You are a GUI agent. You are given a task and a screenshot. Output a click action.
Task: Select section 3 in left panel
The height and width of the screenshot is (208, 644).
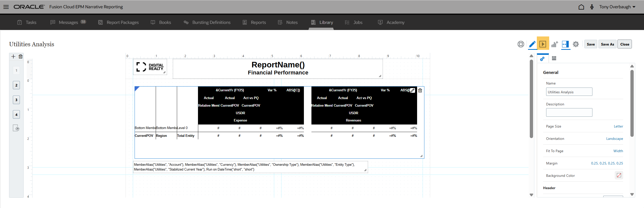click(16, 100)
